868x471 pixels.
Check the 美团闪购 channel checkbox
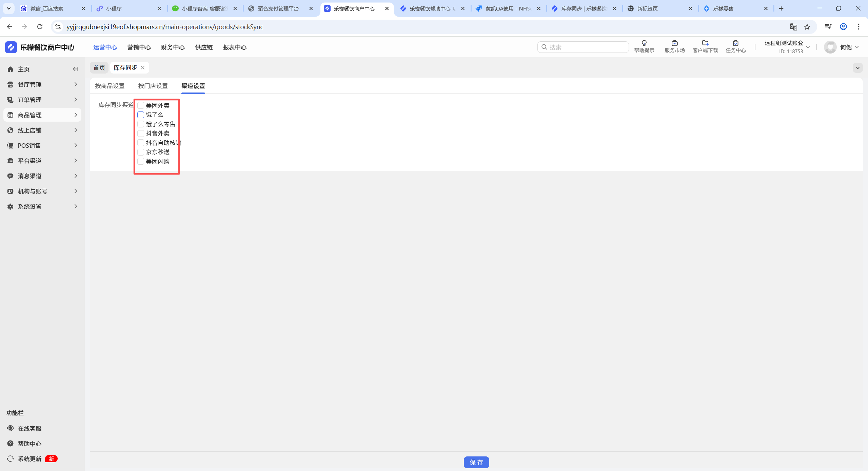click(141, 161)
